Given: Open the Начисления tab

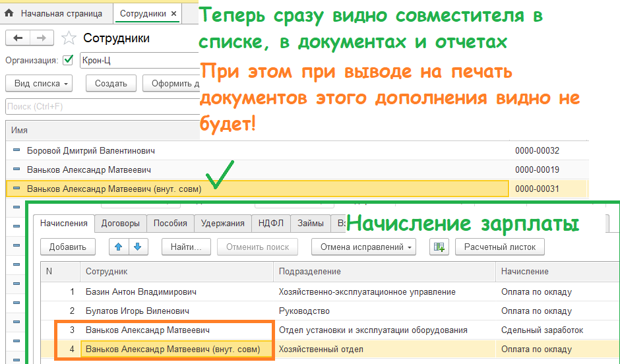Looking at the screenshot, I should 64,224.
